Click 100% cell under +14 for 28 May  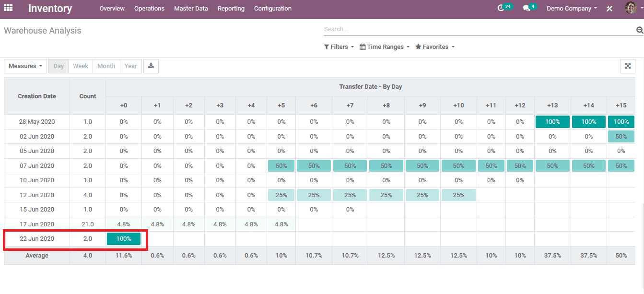[x=589, y=122]
